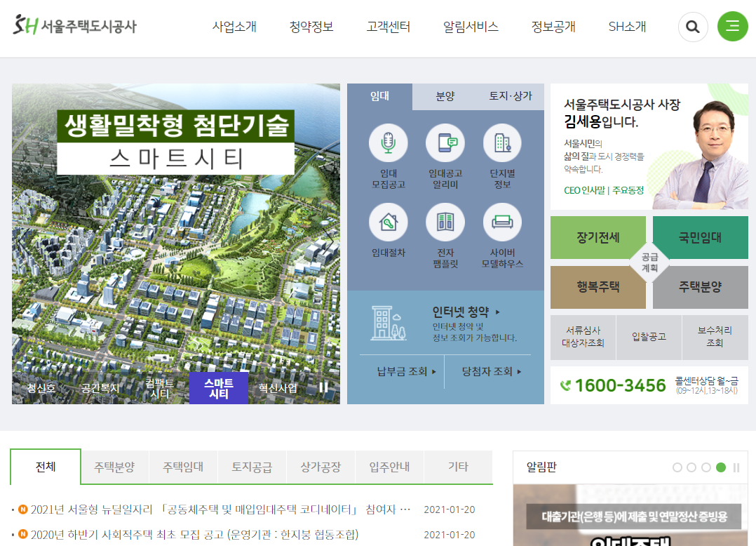Click the 임대공고 알리미 phone icon
The image size is (756, 546).
445,142
